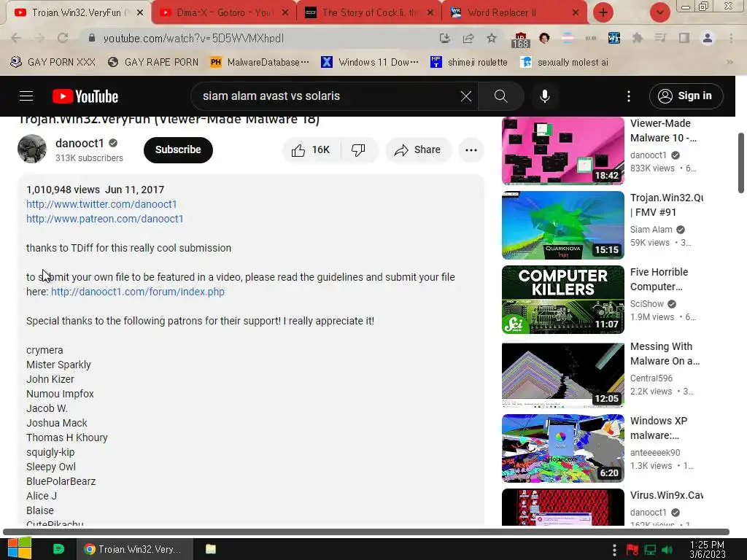This screenshot has width=747, height=560.
Task: Open the taskbar clock showing 1:25 PM
Action: [x=707, y=550]
